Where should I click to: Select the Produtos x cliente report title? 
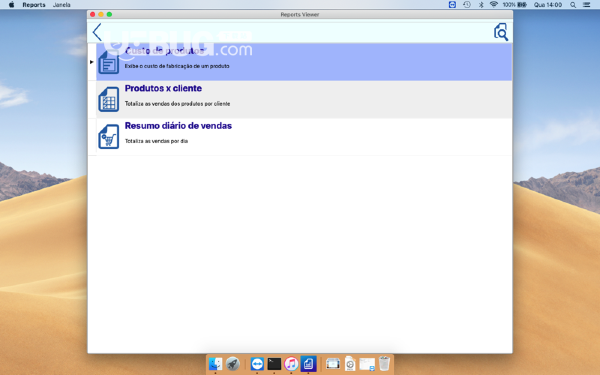(163, 88)
